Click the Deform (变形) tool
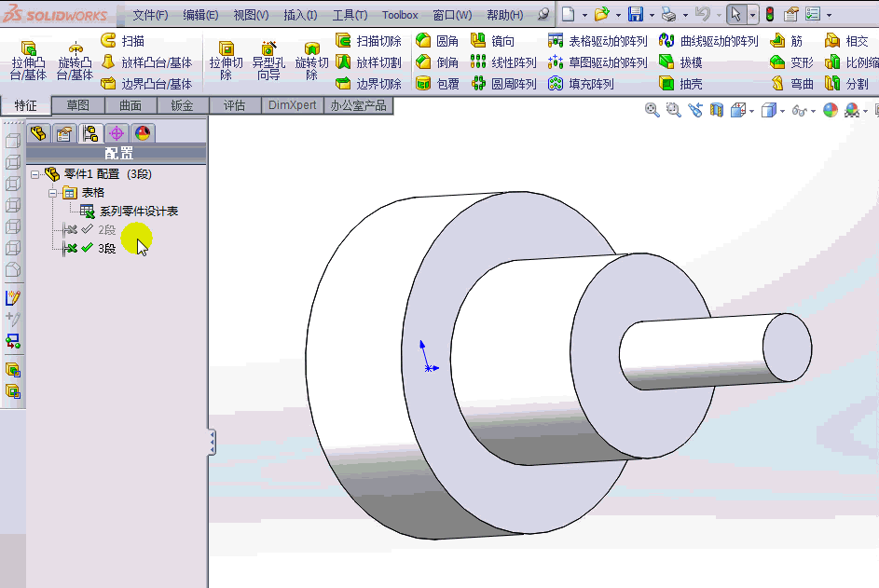 [x=791, y=62]
